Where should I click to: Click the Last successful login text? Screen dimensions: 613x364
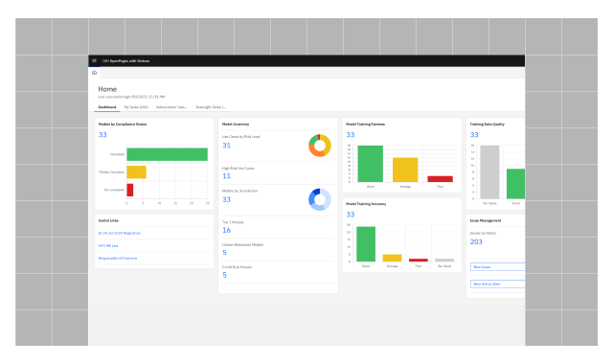tap(131, 97)
